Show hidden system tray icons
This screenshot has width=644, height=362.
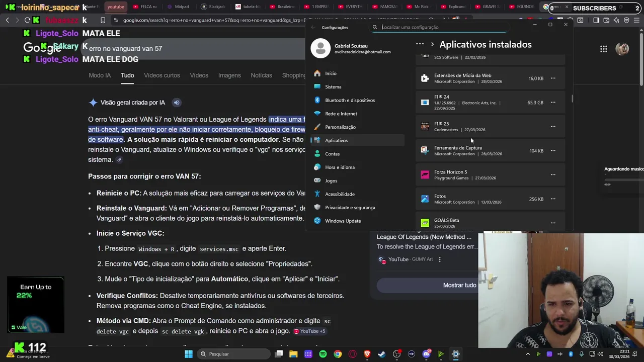pos(527,354)
